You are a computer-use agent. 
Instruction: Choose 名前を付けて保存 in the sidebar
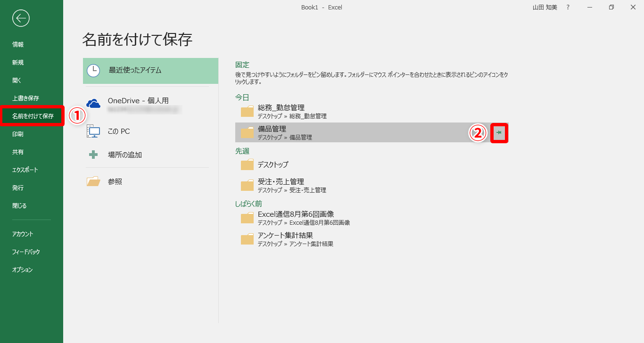click(x=33, y=116)
